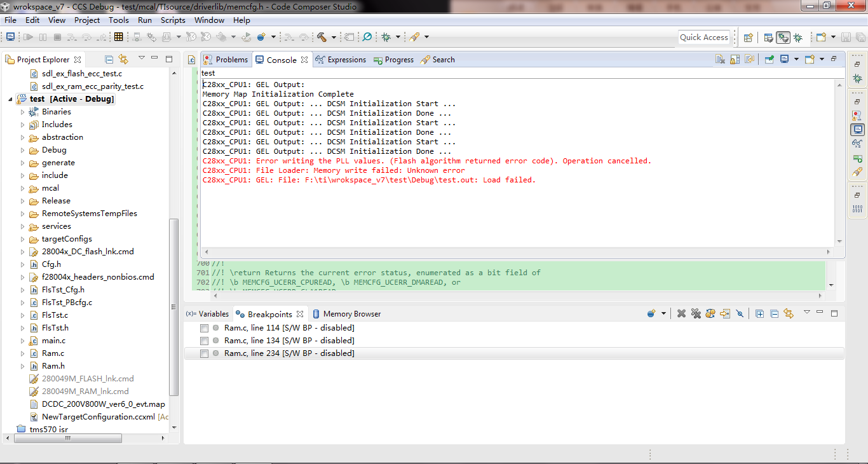The width and height of the screenshot is (868, 464).
Task: Minimize the Breakpoints panel
Action: tap(821, 313)
